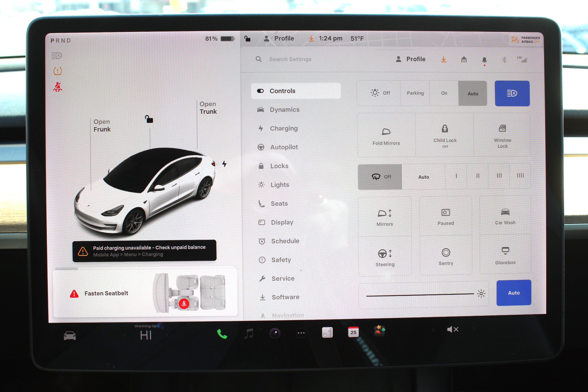Image resolution: width=588 pixels, height=392 pixels.
Task: Click the Search Settings field
Action: [290, 59]
